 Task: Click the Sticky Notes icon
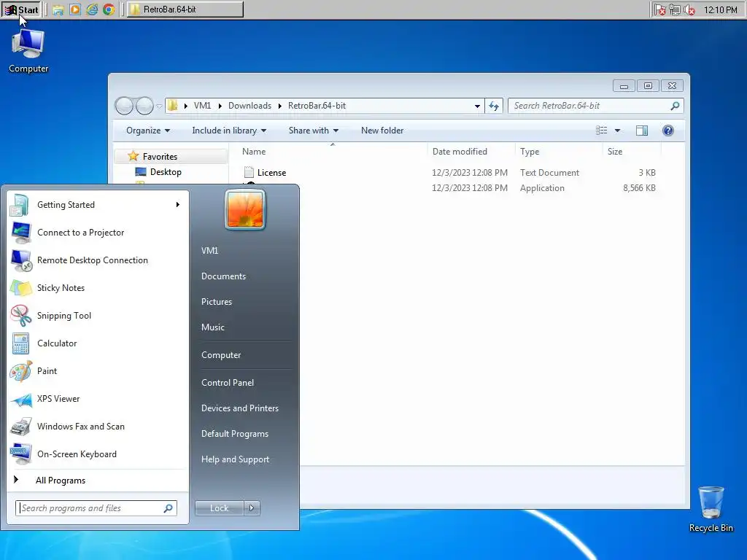[x=20, y=287]
